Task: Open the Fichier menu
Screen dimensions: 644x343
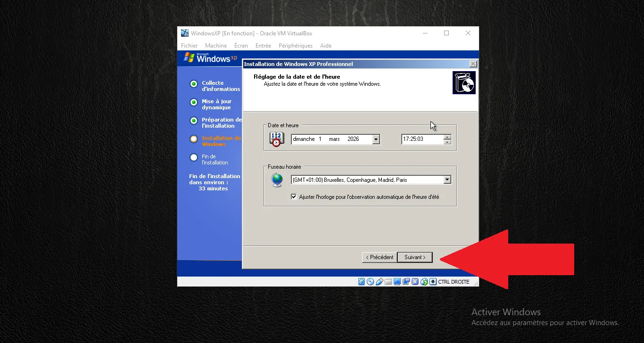Action: click(190, 46)
